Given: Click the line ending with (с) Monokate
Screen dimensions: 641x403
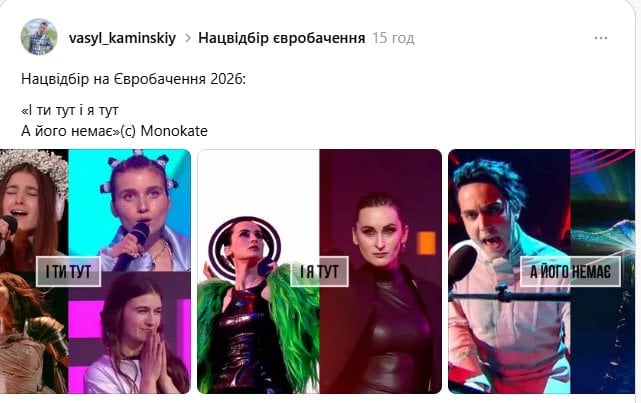Looking at the screenshot, I should pyautogui.click(x=114, y=131).
